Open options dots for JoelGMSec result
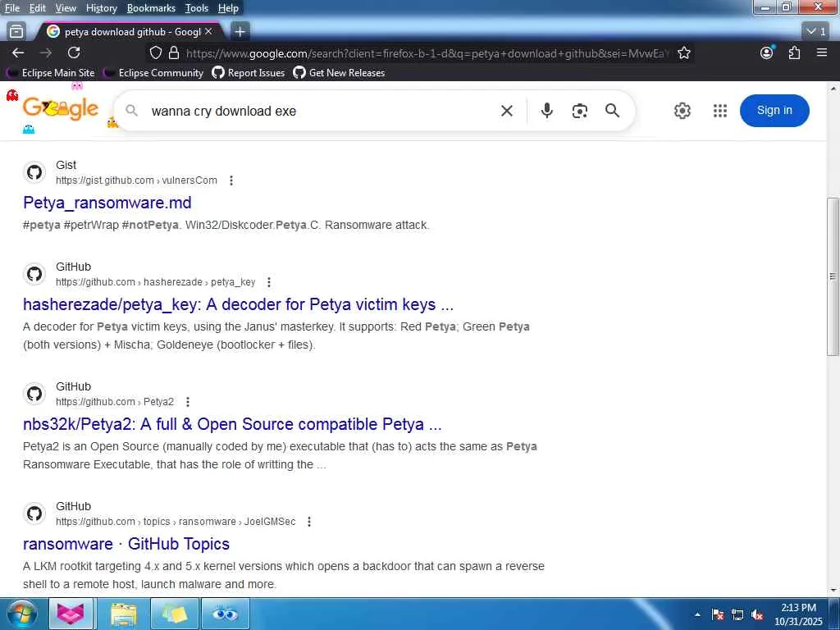Image resolution: width=840 pixels, height=630 pixels. (309, 522)
